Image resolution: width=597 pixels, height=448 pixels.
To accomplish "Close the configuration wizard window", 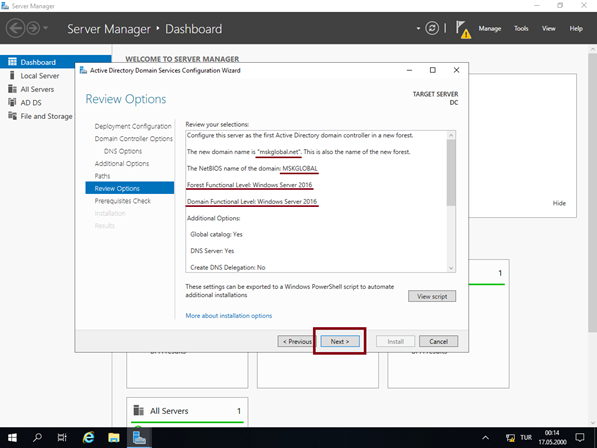I will click(456, 70).
